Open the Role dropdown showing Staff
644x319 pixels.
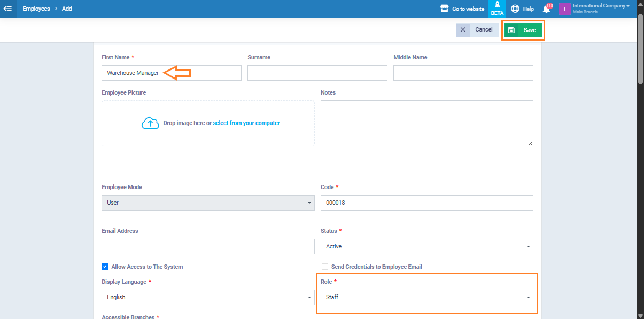[426, 297]
